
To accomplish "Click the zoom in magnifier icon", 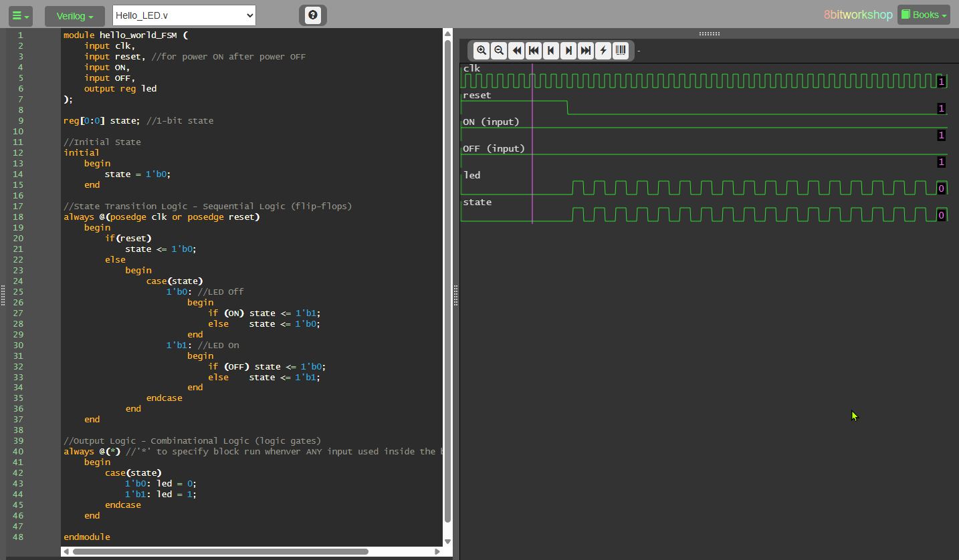I will (482, 51).
